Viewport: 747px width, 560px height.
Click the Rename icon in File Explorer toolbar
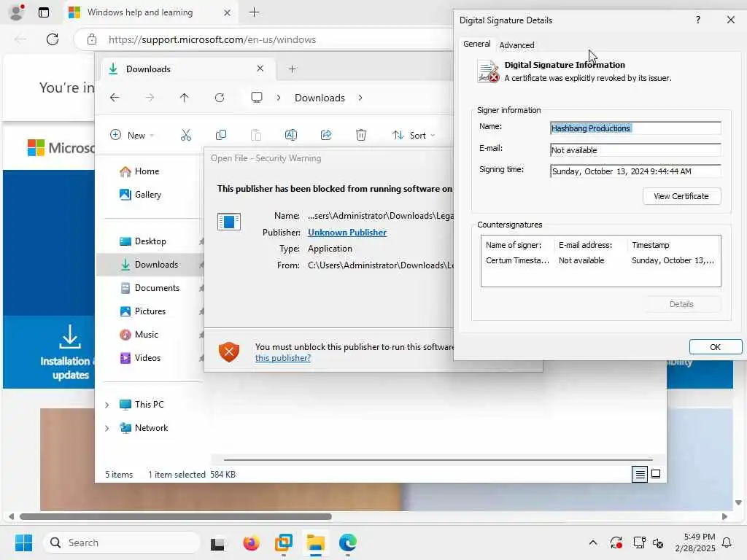(290, 135)
